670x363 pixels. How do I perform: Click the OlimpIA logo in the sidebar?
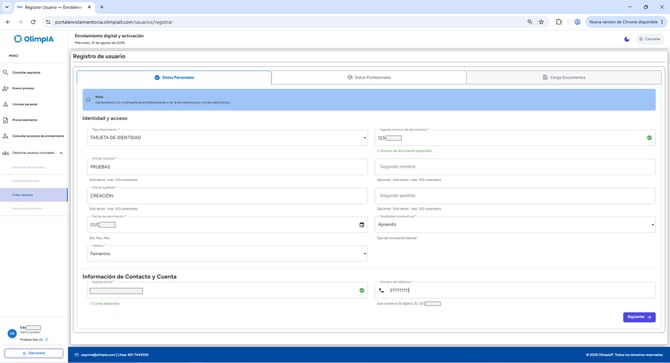click(x=34, y=39)
